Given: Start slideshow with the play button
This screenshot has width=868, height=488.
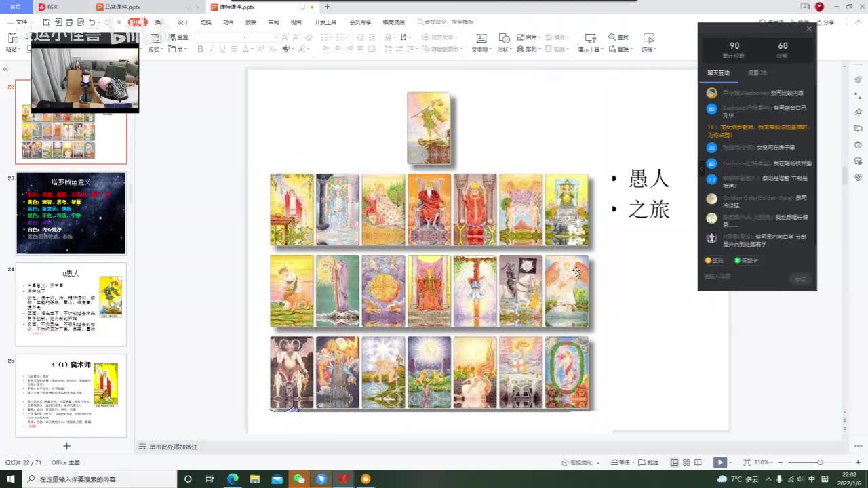Looking at the screenshot, I should (720, 462).
